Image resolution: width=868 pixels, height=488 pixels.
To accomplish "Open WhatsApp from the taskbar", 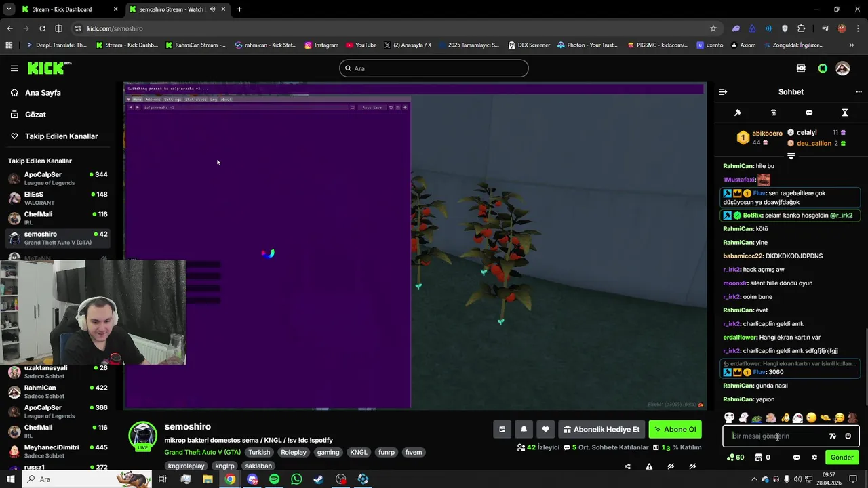I will click(296, 479).
